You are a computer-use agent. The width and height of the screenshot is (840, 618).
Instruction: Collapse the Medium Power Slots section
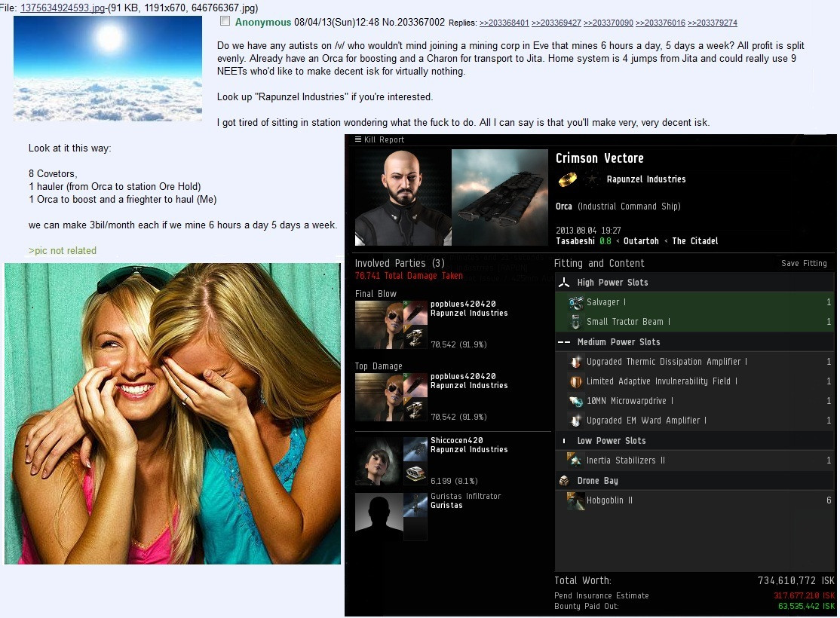[x=694, y=341]
